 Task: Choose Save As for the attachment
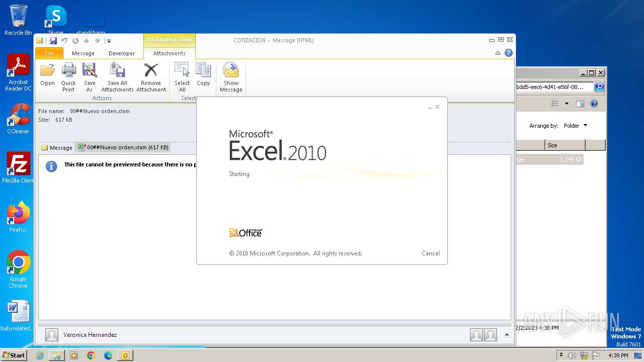pos(90,76)
